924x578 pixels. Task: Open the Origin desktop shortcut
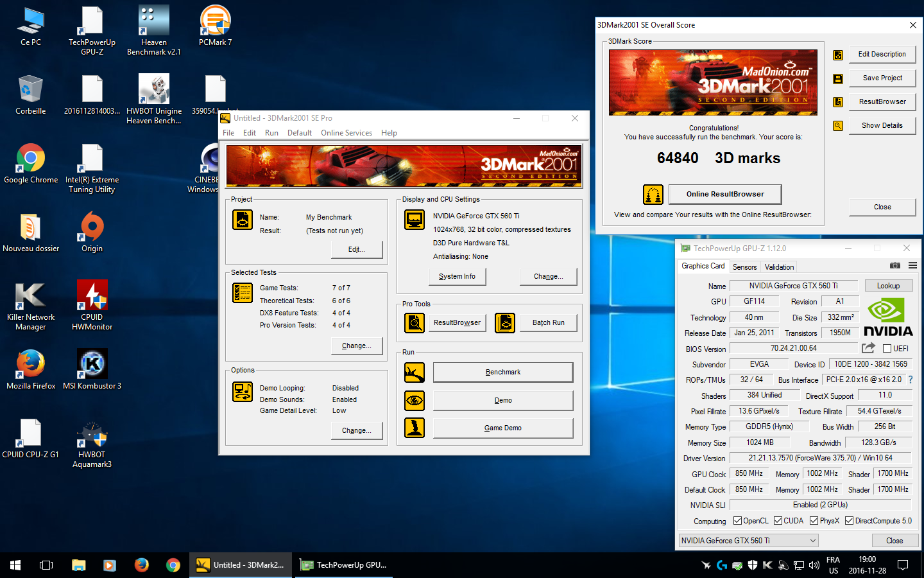coord(92,232)
